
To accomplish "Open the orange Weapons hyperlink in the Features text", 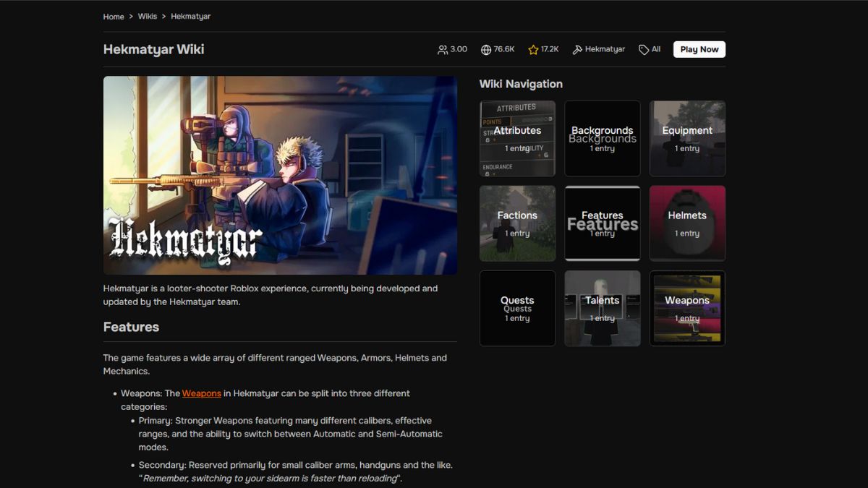I will coord(202,393).
